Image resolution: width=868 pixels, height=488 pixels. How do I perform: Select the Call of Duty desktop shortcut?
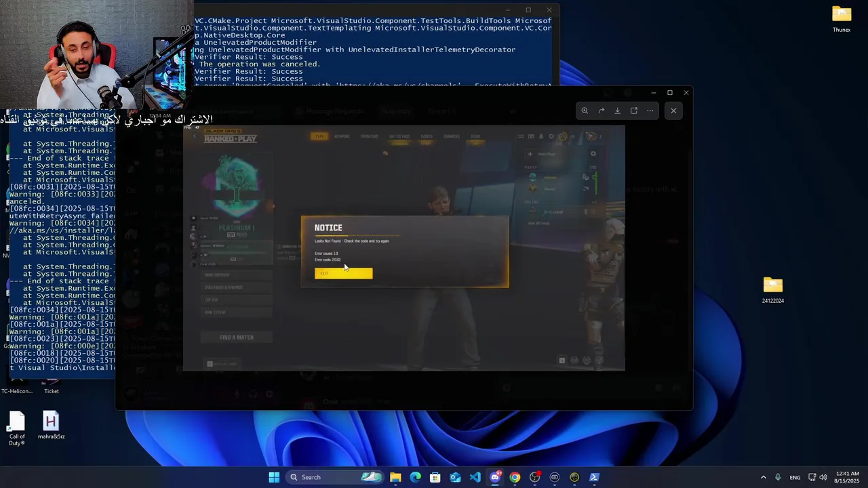pos(17,429)
